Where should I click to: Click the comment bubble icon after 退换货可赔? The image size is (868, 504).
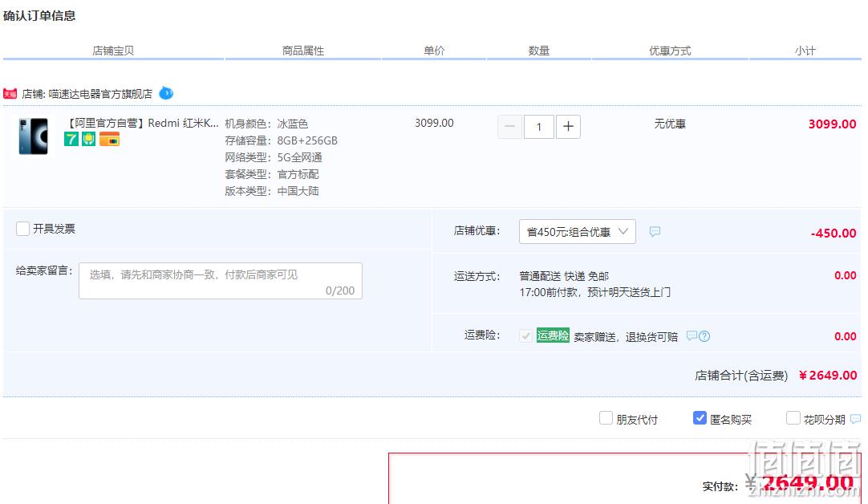click(x=692, y=335)
